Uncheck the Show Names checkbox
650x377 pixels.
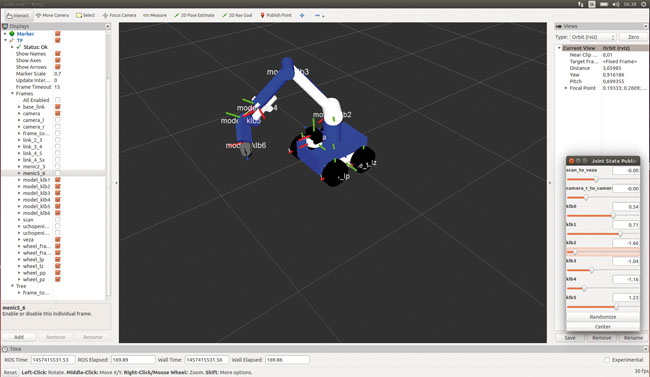[x=58, y=54]
